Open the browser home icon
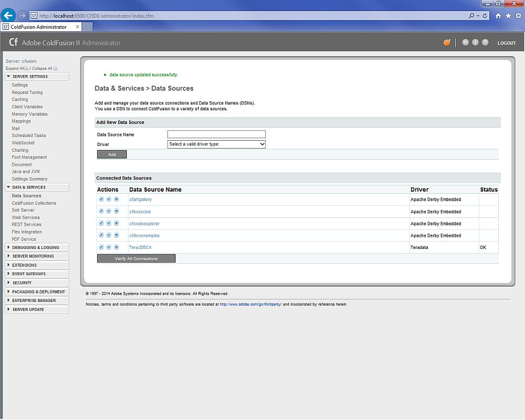Viewport: 525px width, 420px height. pyautogui.click(x=498, y=16)
